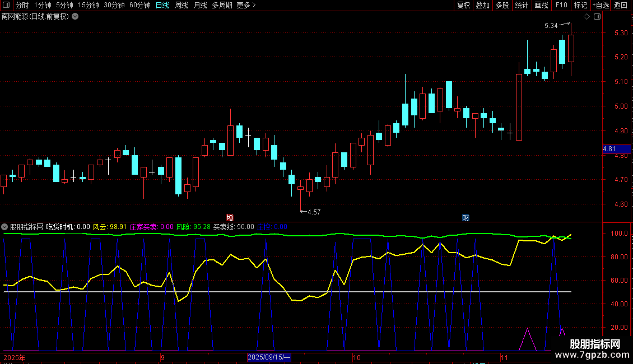Viewport: 633px width, 364px height.
Task: Click the 南网能源(日线.前复权) title
Action: tap(35, 17)
